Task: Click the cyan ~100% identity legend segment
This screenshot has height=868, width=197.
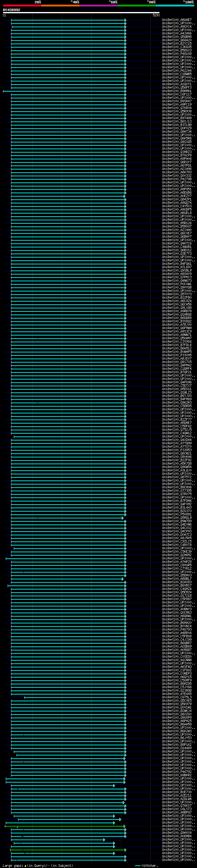Action: tap(175, 6)
